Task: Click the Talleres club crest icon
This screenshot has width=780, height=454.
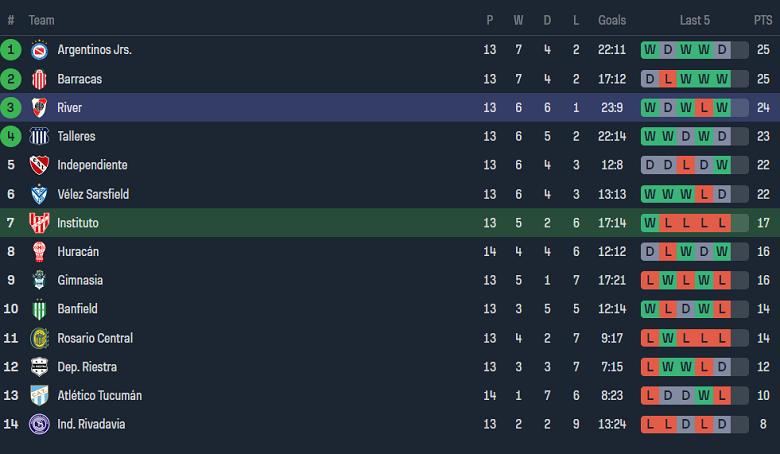Action: (x=39, y=136)
